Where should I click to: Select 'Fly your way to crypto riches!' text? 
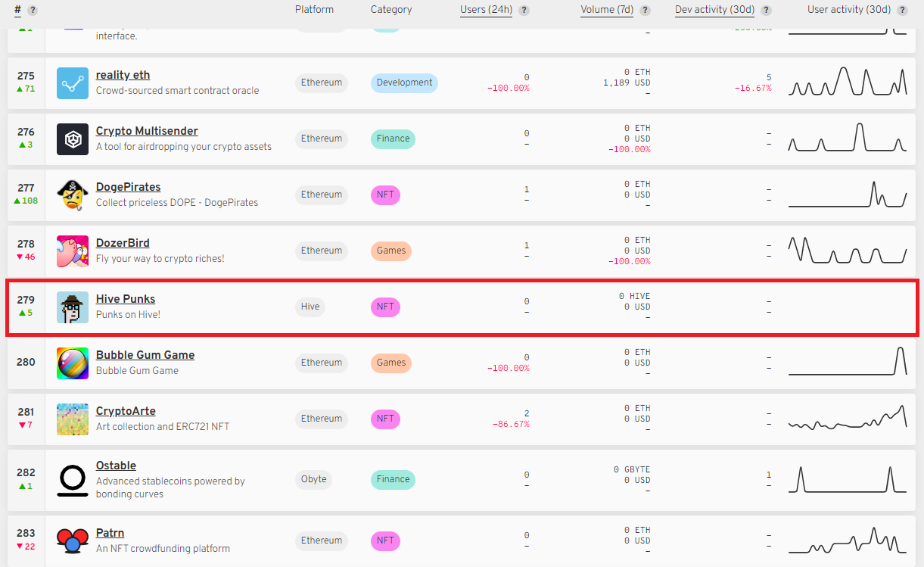pyautogui.click(x=160, y=258)
